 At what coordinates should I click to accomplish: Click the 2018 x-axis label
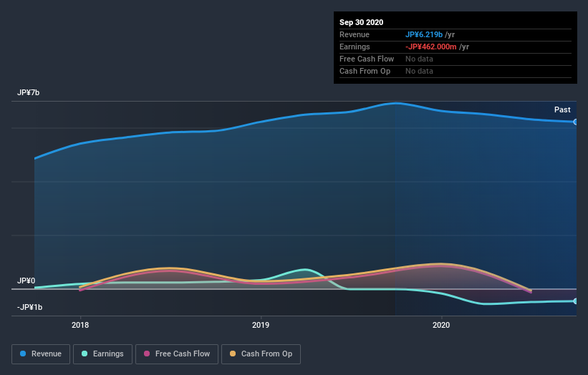tap(80, 325)
